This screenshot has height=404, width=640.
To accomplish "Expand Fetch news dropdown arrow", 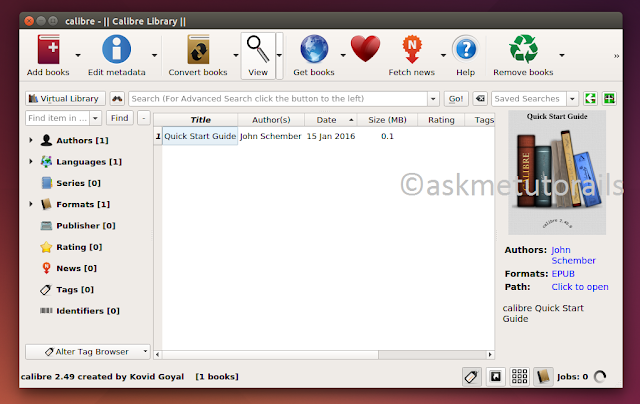I will coord(443,55).
